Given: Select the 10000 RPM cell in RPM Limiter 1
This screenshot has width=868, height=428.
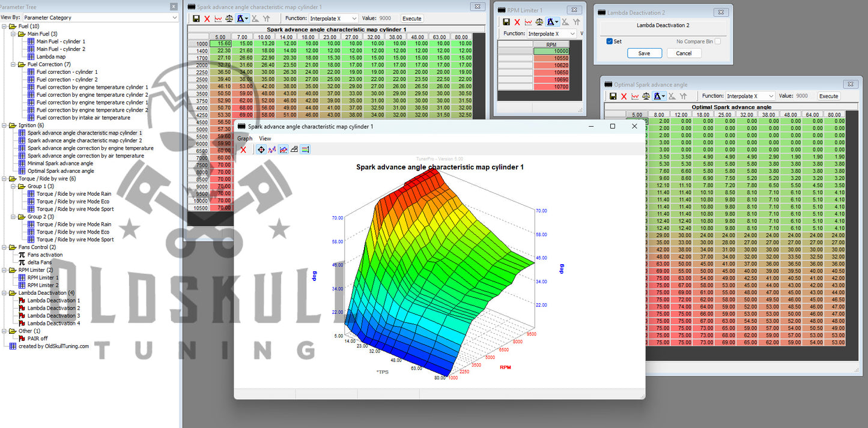Looking at the screenshot, I should pyautogui.click(x=550, y=52).
